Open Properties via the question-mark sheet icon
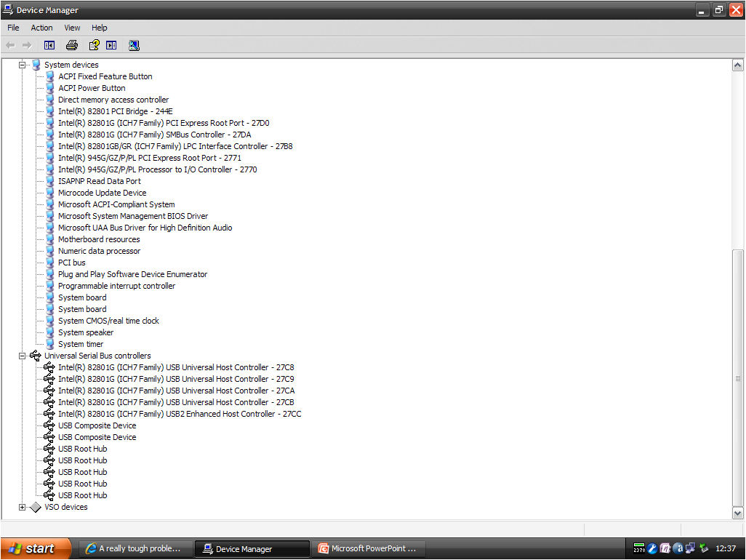The image size is (746, 560). coord(95,45)
